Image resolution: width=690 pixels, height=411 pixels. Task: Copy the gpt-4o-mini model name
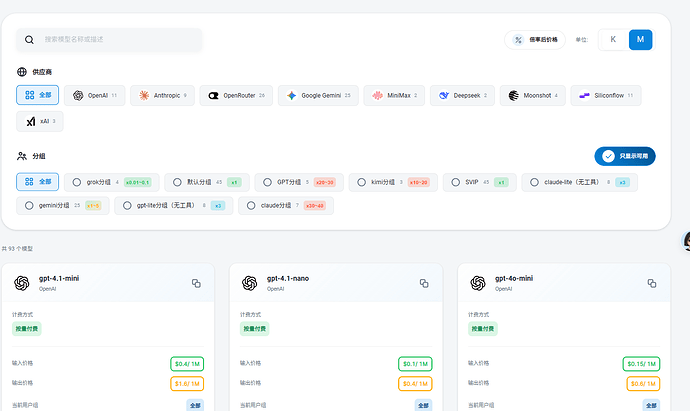[x=652, y=283]
